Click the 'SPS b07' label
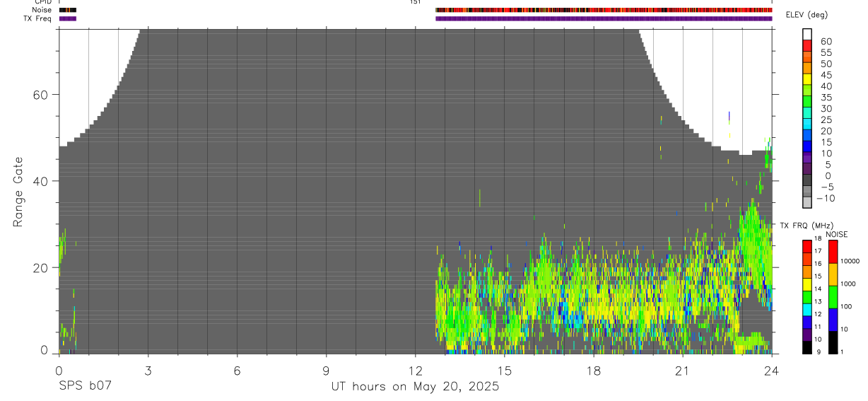 pos(84,386)
